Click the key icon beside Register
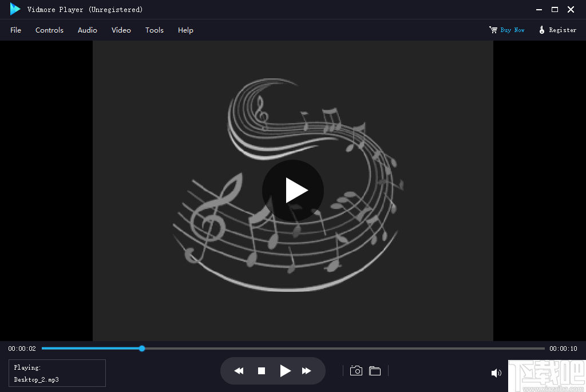The width and height of the screenshot is (586, 392). click(x=541, y=30)
